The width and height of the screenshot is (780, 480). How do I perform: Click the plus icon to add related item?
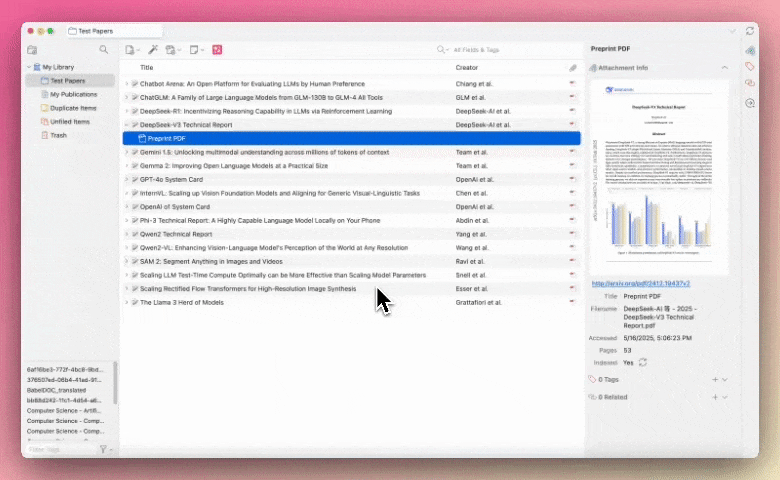pyautogui.click(x=715, y=397)
